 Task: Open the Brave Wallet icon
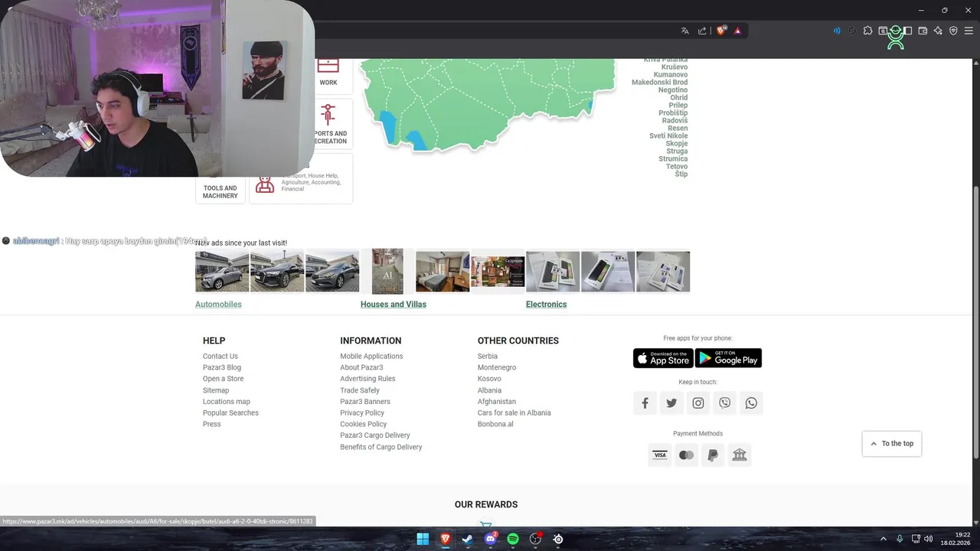pyautogui.click(x=923, y=31)
